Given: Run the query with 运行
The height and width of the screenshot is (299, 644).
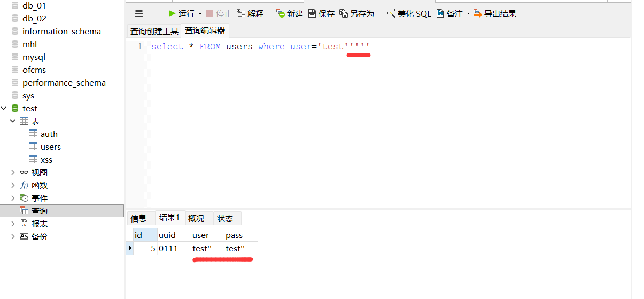Looking at the screenshot, I should [x=181, y=13].
